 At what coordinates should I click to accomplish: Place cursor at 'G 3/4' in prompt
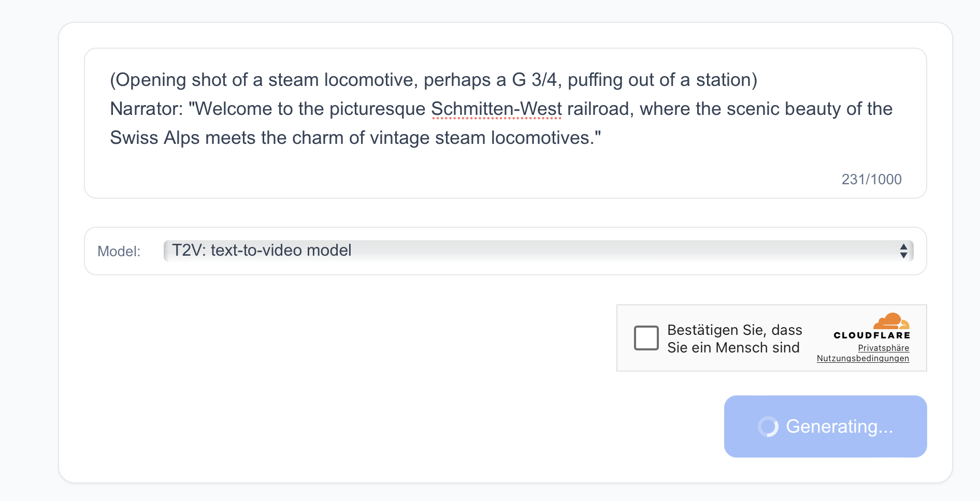pos(535,80)
